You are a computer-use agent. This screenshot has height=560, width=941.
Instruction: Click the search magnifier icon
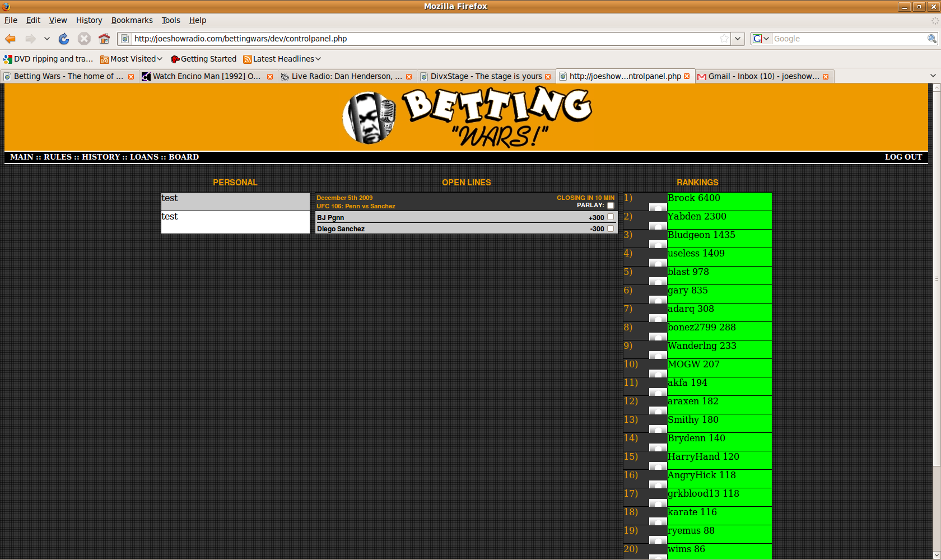coord(932,39)
